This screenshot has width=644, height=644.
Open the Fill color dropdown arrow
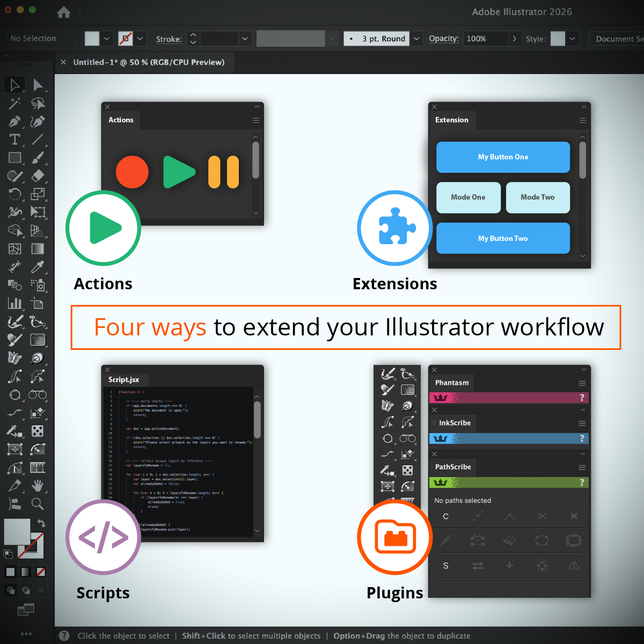click(107, 39)
